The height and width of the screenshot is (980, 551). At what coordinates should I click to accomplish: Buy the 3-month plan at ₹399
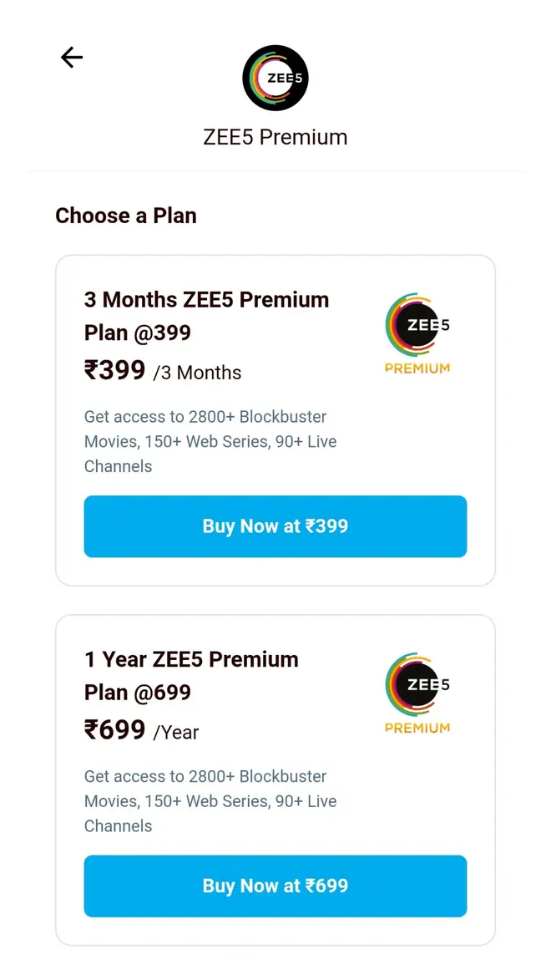click(x=275, y=526)
